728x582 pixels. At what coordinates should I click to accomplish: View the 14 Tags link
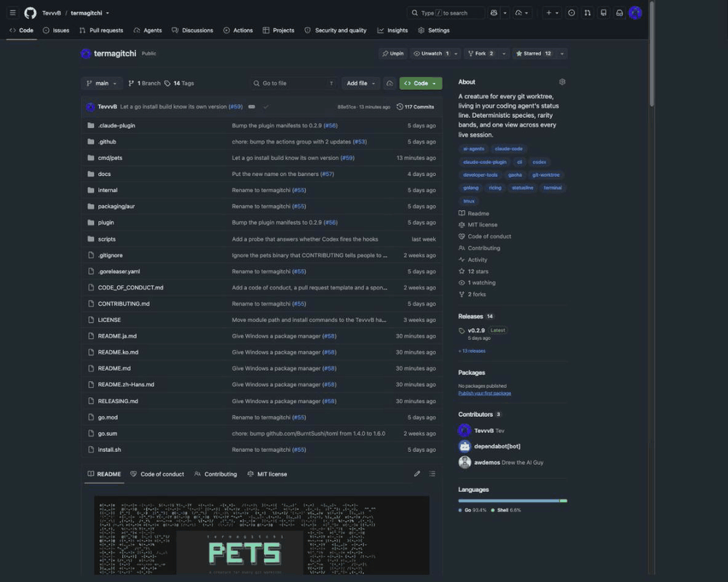[x=179, y=84]
